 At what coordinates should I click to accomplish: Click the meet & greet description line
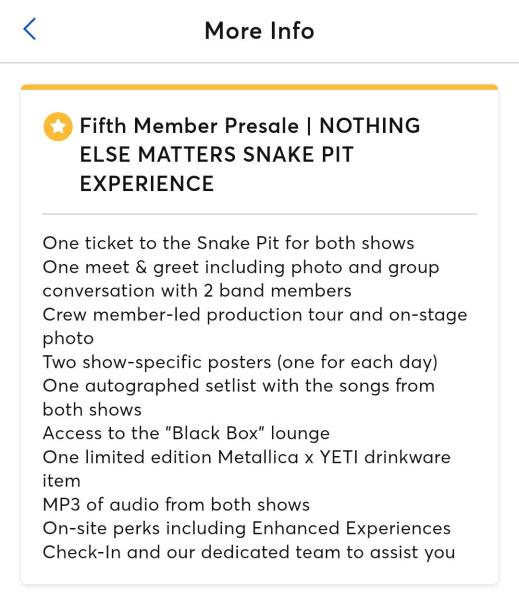click(241, 267)
